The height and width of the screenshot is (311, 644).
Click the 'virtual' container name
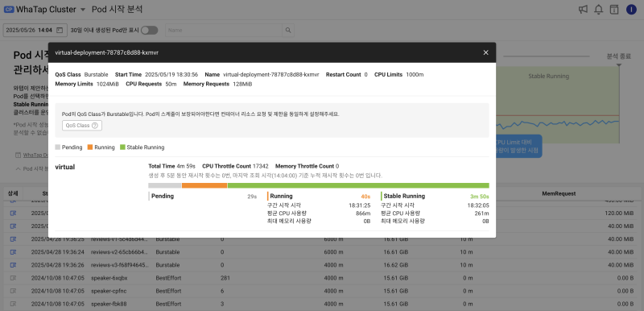[65, 168]
